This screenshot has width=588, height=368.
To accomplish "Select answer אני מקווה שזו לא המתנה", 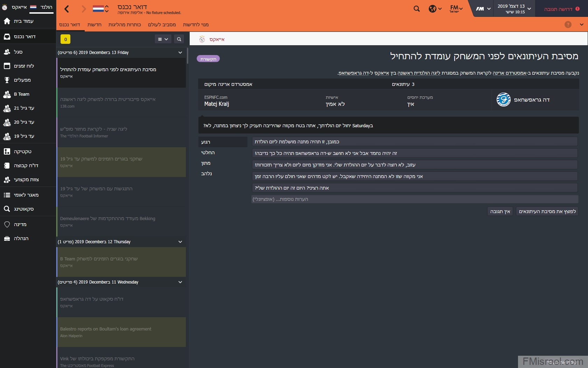I will click(415, 176).
